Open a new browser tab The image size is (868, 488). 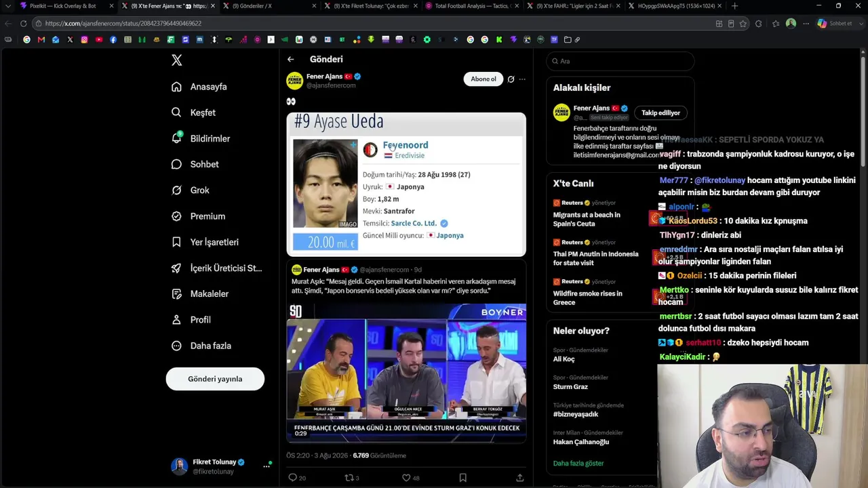click(x=734, y=6)
